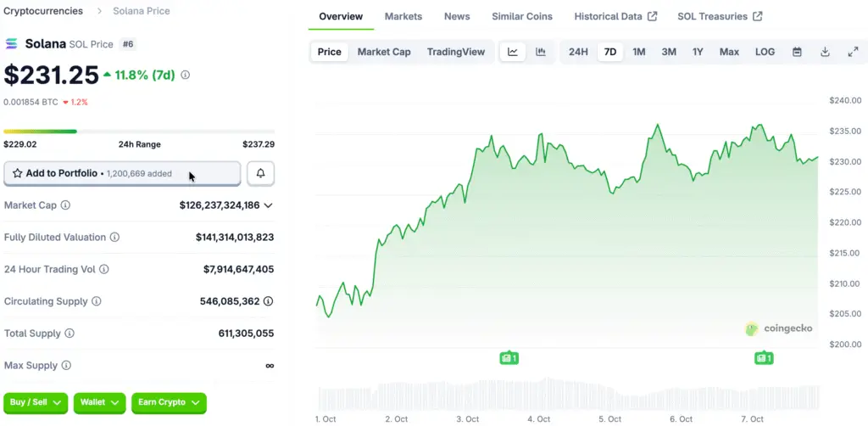Click info icon beside Circulating Supply number
Image resolution: width=868 pixels, height=426 pixels.
click(269, 301)
